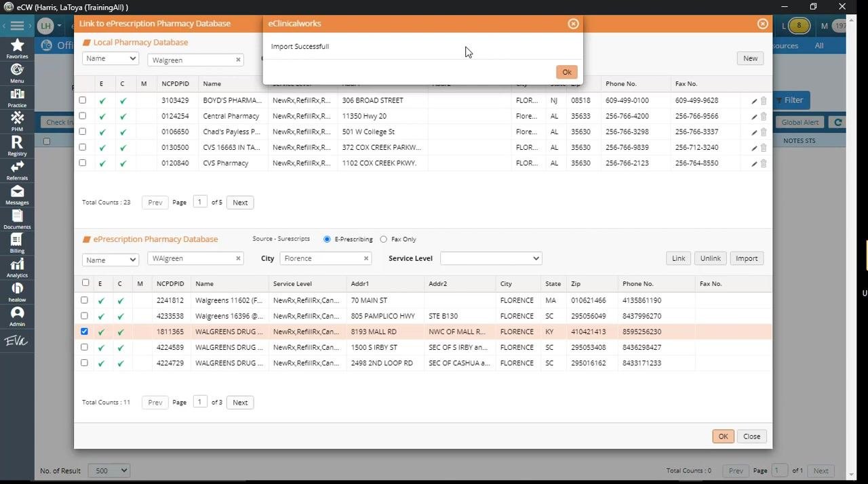Click the Ok button in Import Successfull dialog

567,72
